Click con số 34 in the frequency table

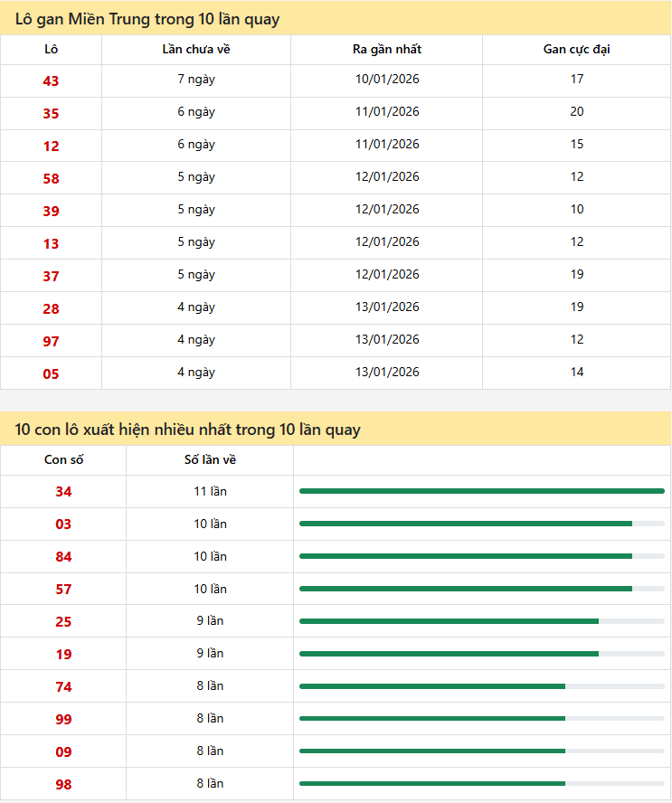point(63,492)
